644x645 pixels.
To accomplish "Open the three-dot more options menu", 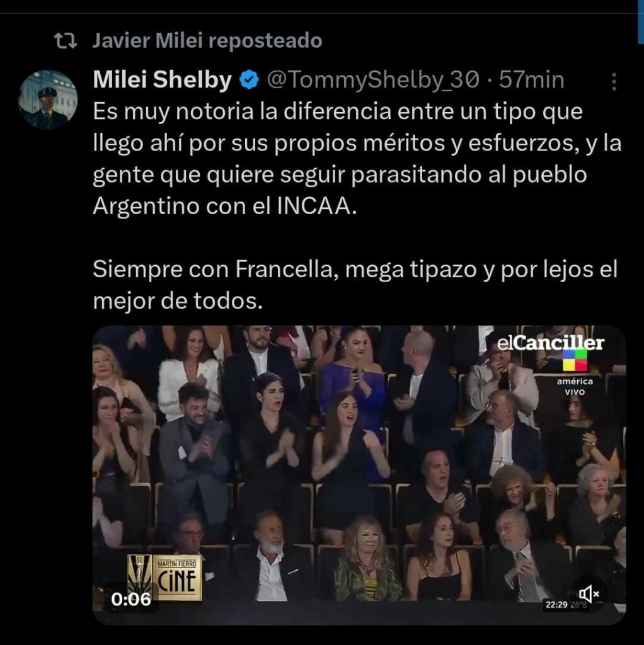I will 614,81.
